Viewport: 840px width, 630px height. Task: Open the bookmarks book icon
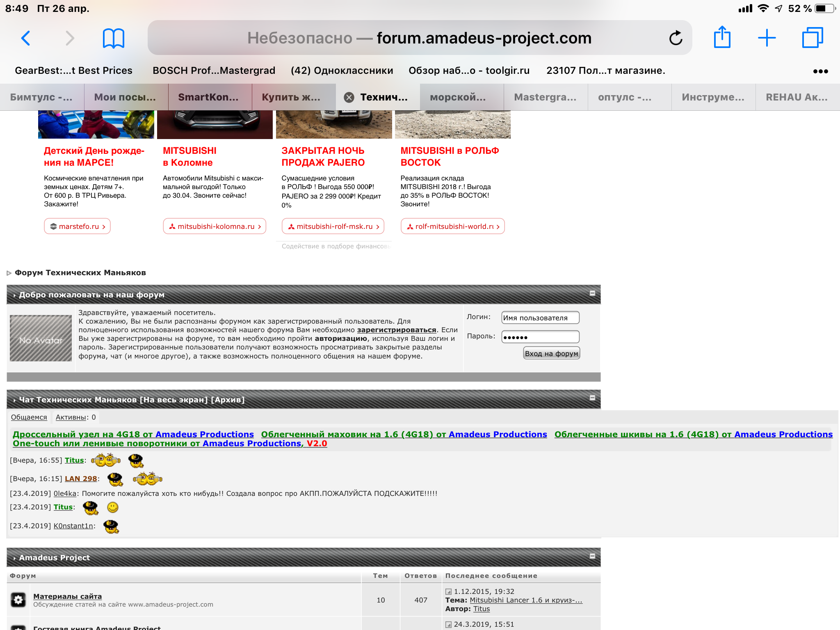[x=113, y=38]
